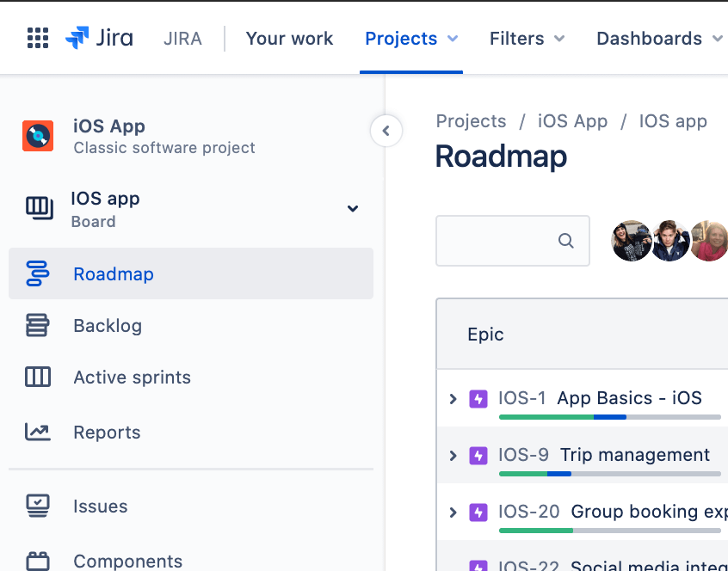Click the Active sprints columns icon
Viewport: 728px width, 571px height.
click(38, 377)
